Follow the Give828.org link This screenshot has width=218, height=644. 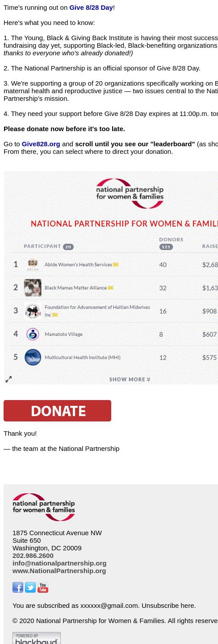41,144
